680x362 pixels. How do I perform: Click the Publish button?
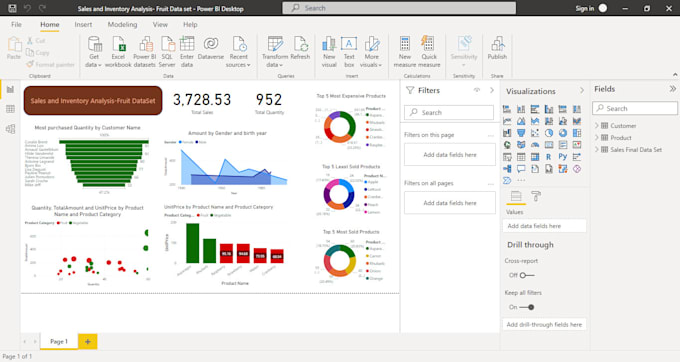pos(497,49)
